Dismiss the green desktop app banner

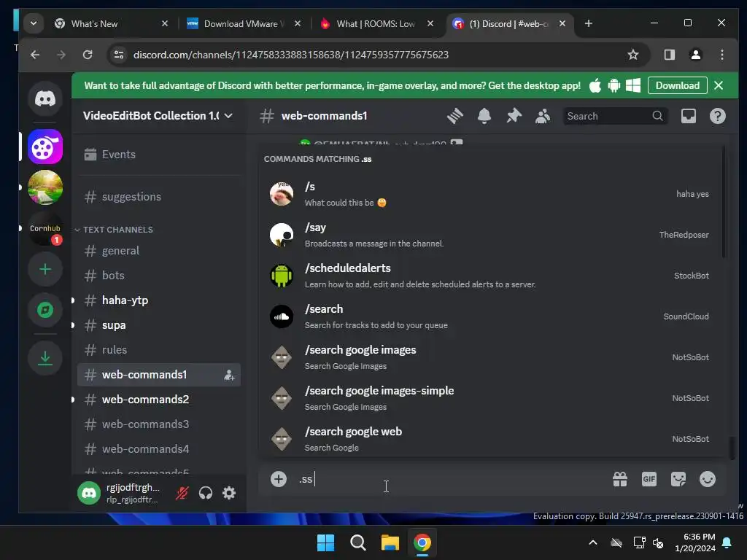[x=719, y=86]
